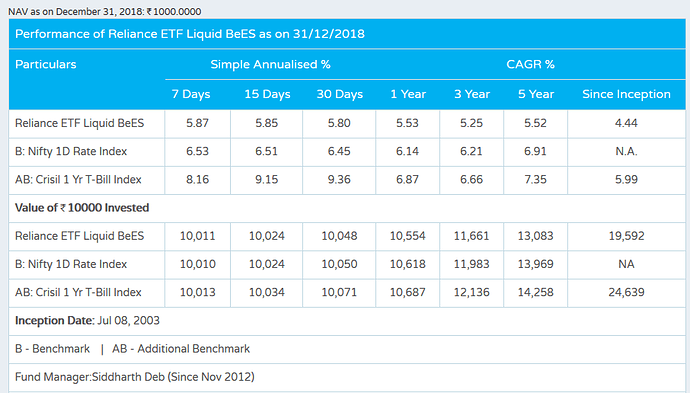Click the 24,639 value cell
690x393 pixels.
click(x=626, y=292)
